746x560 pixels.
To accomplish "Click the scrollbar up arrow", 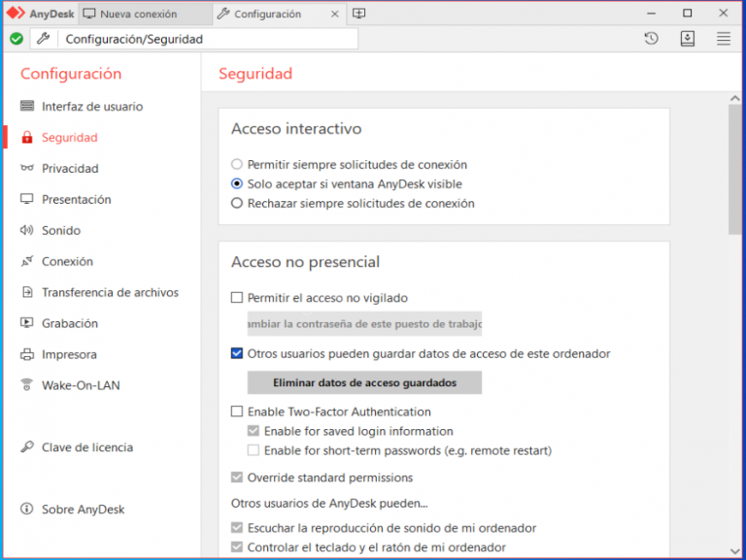I will coord(735,98).
